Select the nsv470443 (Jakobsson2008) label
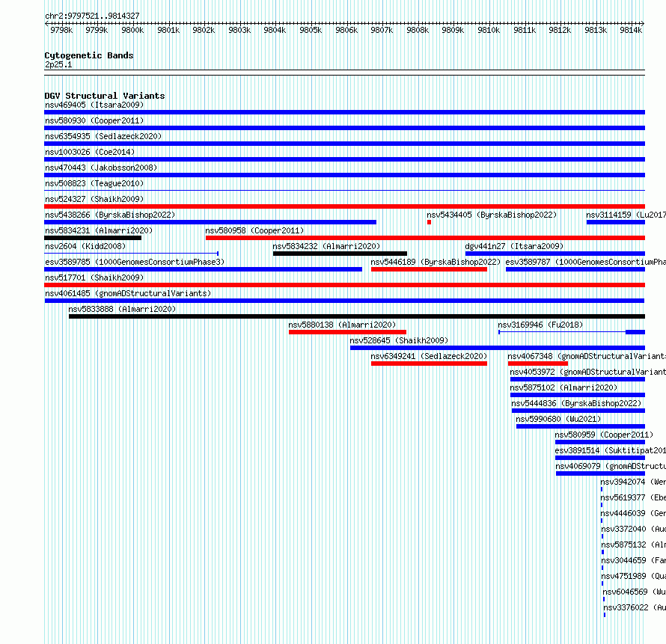Viewport: 666px width, 644px height. tap(101, 168)
